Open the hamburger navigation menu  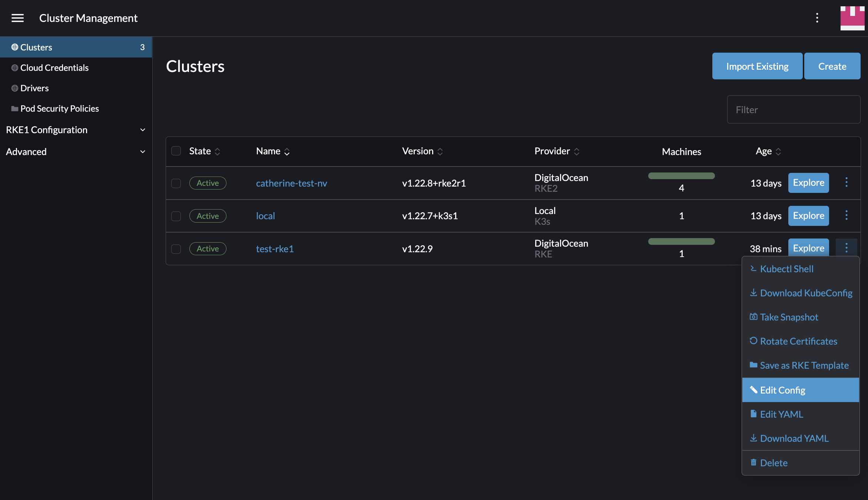pyautogui.click(x=17, y=18)
